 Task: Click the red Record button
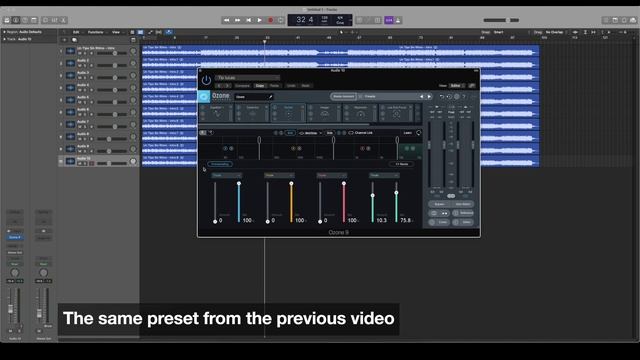click(x=270, y=20)
